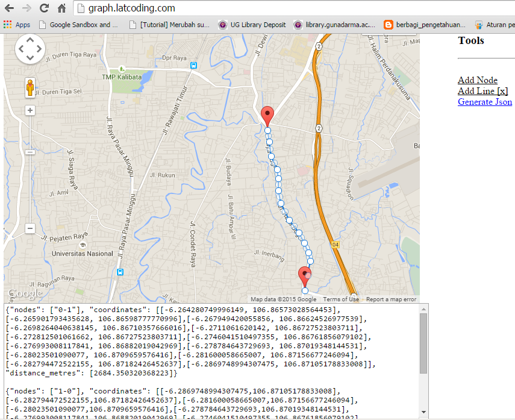Click the 'Jl. Condet Raya' street label

coord(193,244)
